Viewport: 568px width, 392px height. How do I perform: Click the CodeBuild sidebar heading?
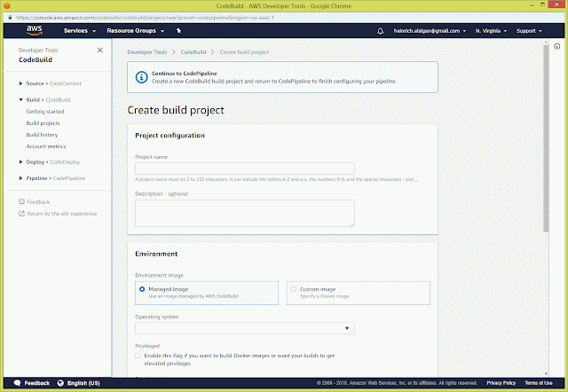35,59
